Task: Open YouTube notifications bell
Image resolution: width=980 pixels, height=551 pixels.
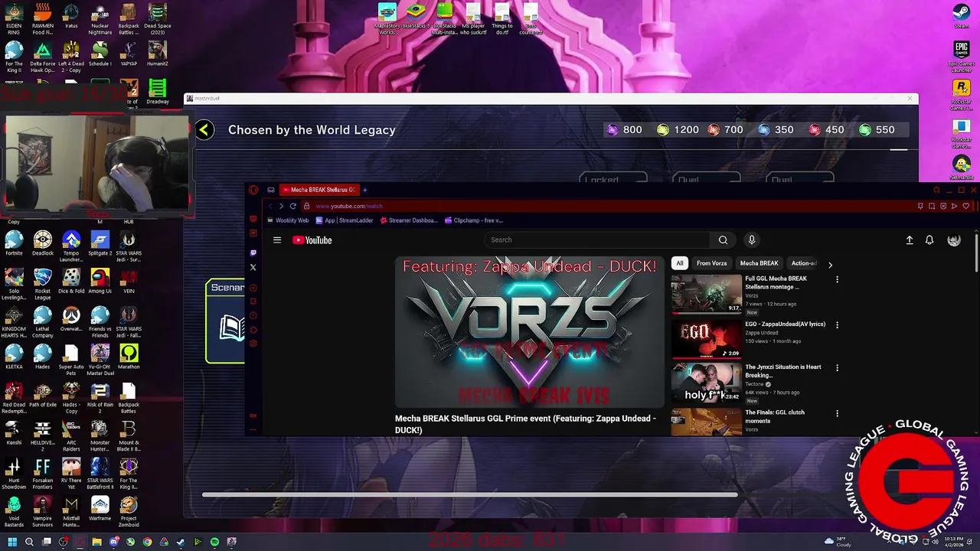Action: click(x=929, y=240)
